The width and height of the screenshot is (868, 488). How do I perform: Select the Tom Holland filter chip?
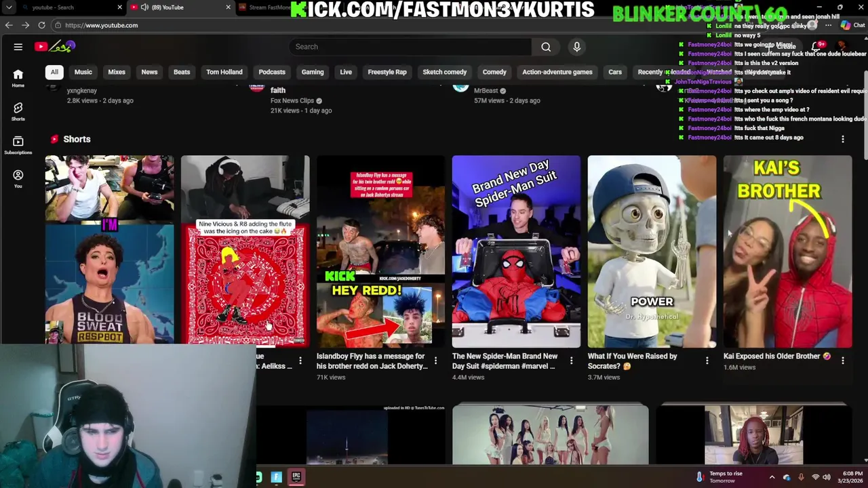tap(224, 72)
